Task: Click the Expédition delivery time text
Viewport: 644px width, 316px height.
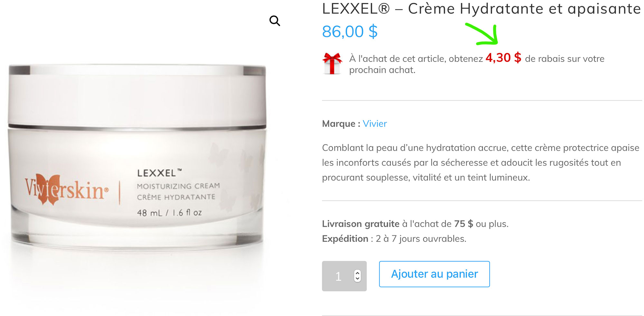Action: 394,239
